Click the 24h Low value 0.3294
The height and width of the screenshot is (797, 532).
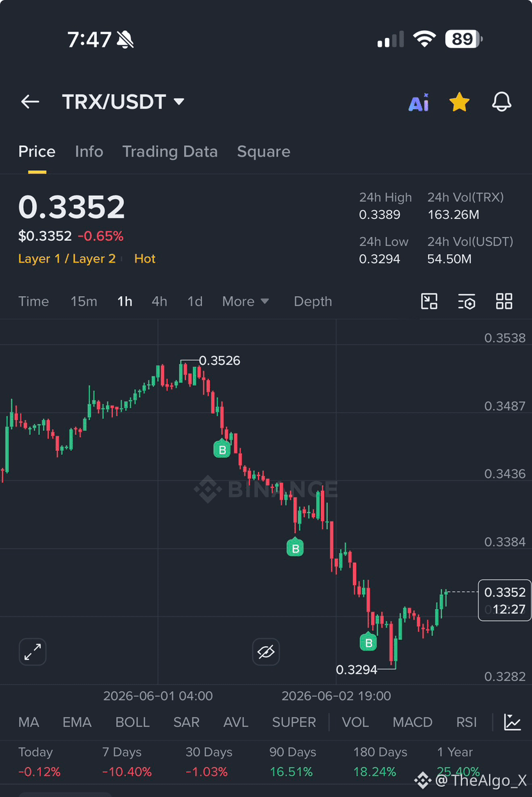(x=380, y=259)
